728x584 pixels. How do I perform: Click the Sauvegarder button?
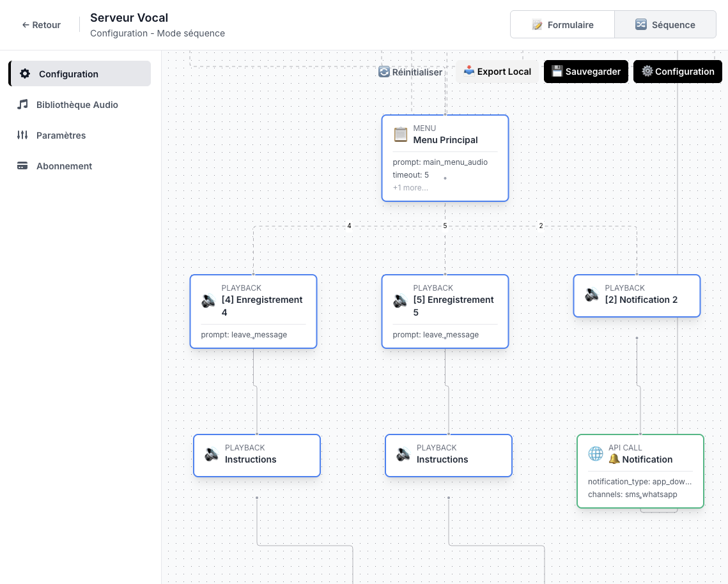point(586,72)
